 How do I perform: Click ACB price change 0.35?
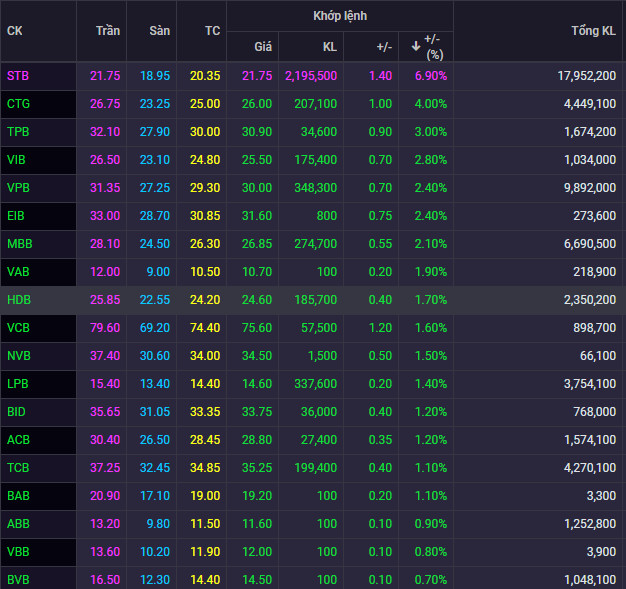click(380, 439)
